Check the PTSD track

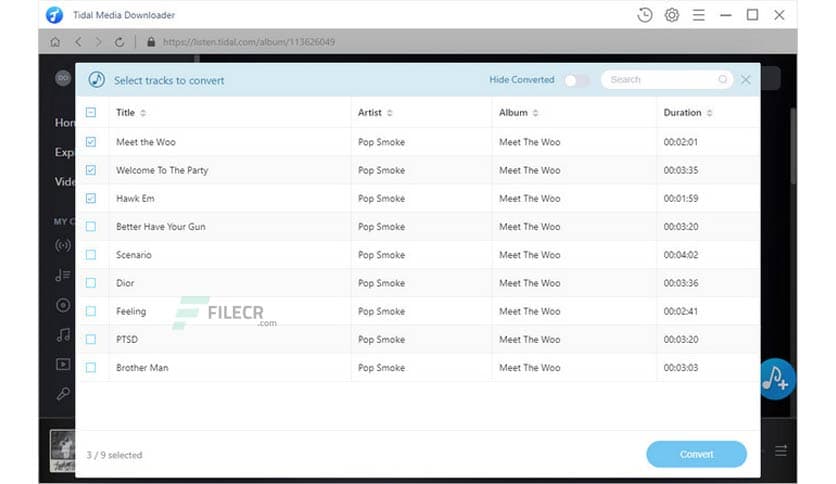point(91,340)
